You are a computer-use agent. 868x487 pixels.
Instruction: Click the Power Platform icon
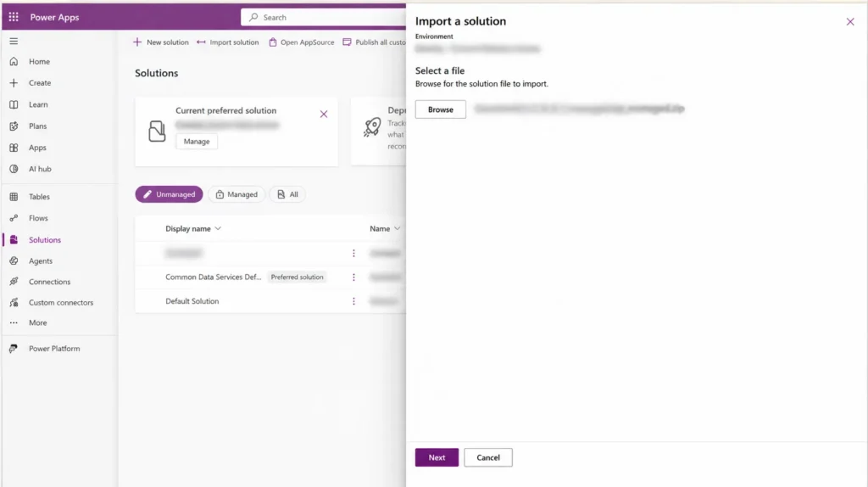pyautogui.click(x=14, y=349)
